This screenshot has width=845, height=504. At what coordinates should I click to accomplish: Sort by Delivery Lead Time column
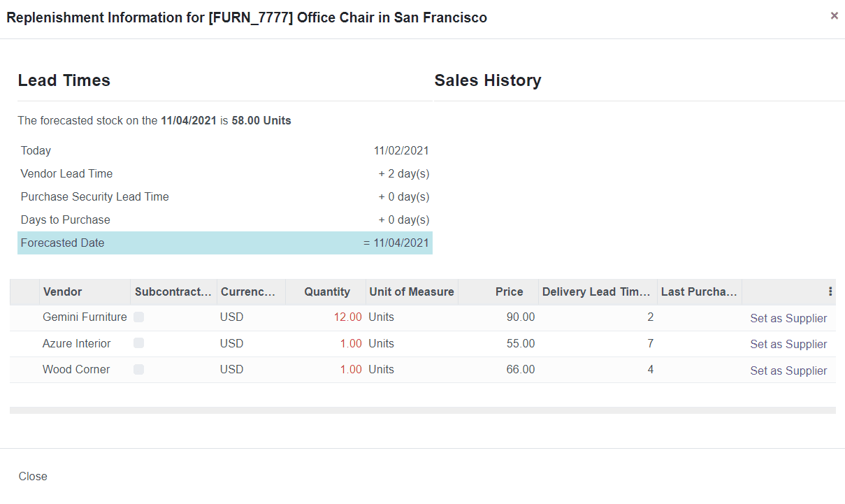pyautogui.click(x=596, y=291)
